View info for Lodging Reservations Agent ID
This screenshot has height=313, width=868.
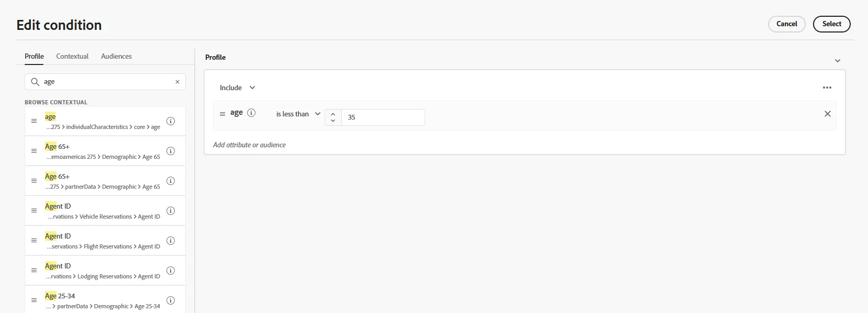tap(171, 271)
